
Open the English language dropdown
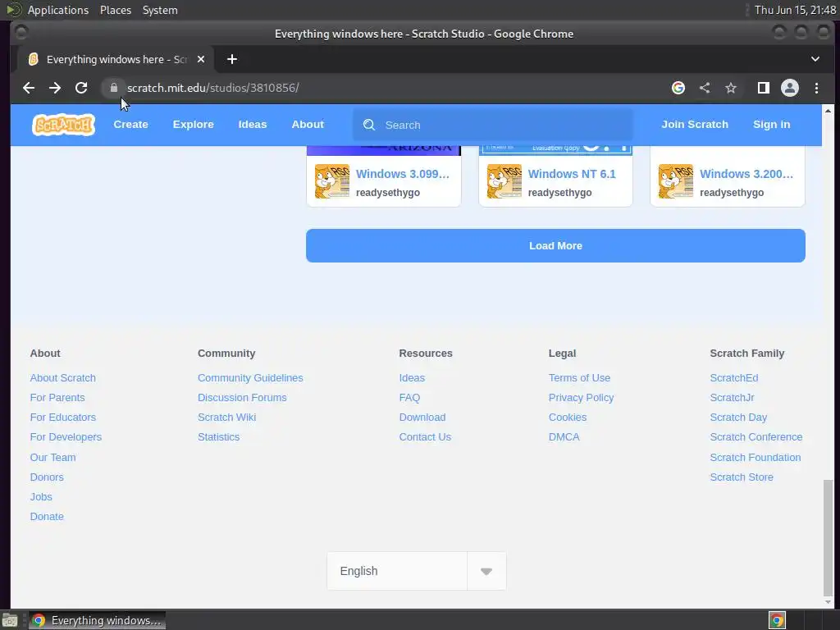[x=416, y=571]
